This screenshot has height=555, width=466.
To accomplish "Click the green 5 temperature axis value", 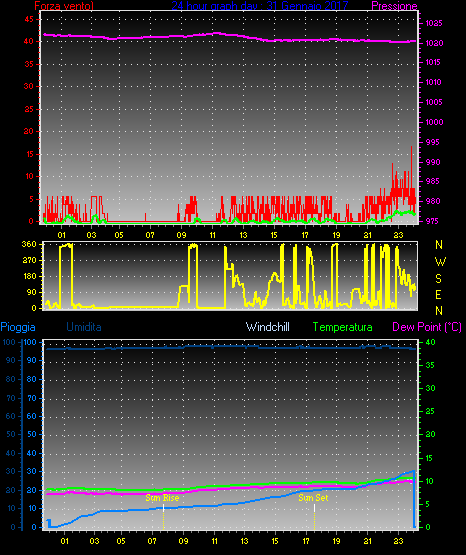I will [x=428, y=504].
